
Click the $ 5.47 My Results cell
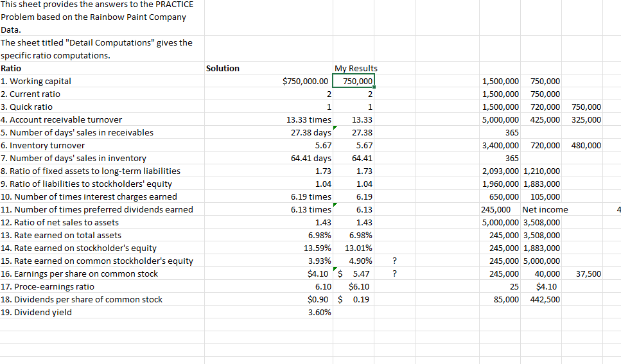click(x=354, y=273)
